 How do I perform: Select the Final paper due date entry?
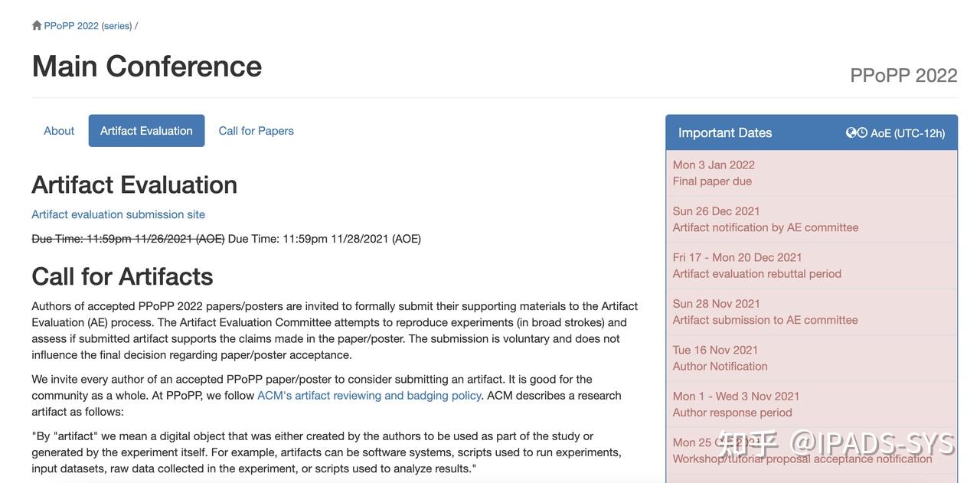811,173
